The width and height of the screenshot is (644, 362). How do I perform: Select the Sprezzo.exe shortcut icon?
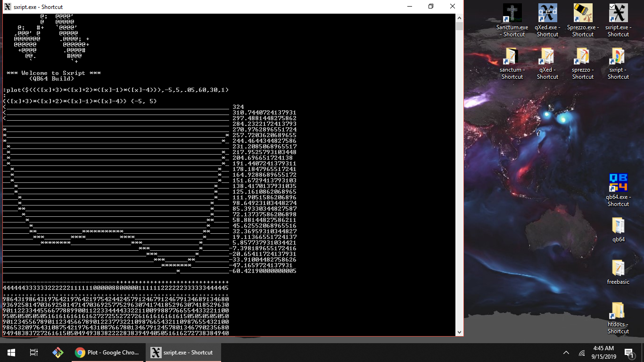[583, 14]
